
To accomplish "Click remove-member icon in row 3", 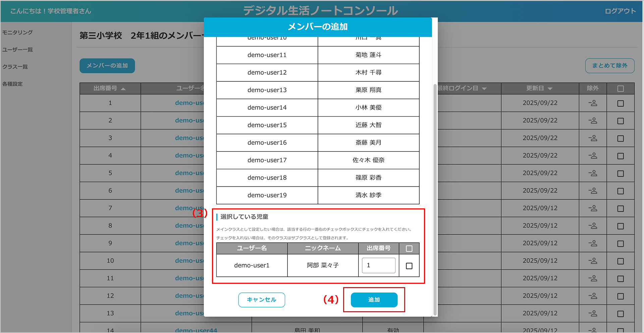I will [593, 138].
